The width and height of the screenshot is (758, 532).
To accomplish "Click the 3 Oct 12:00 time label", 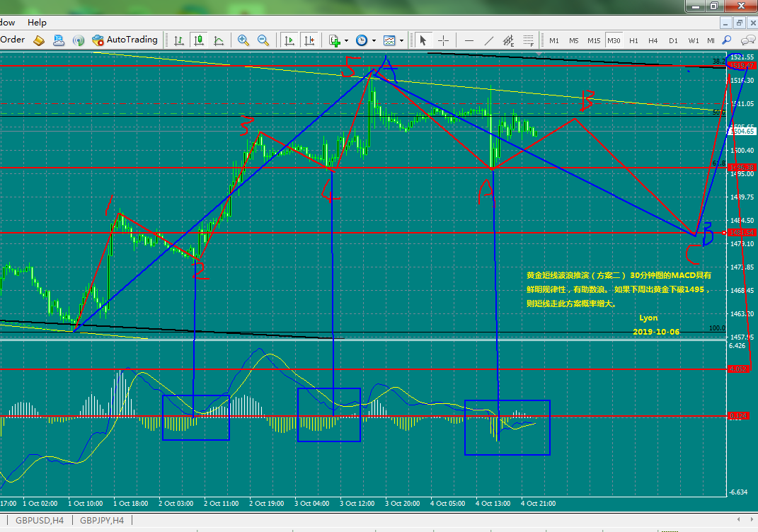I will pos(357,504).
